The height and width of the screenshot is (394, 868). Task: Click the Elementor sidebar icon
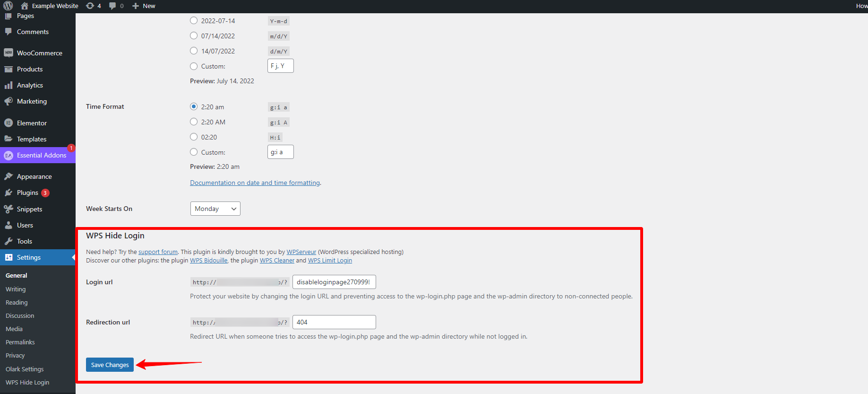[x=8, y=123]
